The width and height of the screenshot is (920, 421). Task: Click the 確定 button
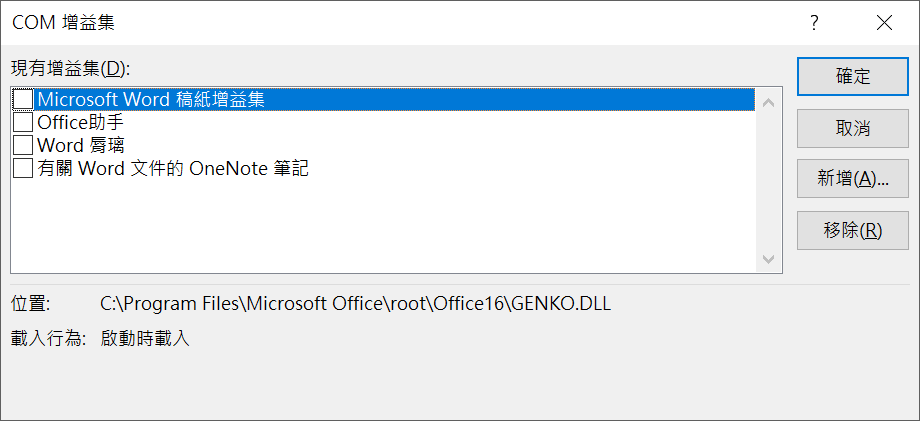click(853, 76)
